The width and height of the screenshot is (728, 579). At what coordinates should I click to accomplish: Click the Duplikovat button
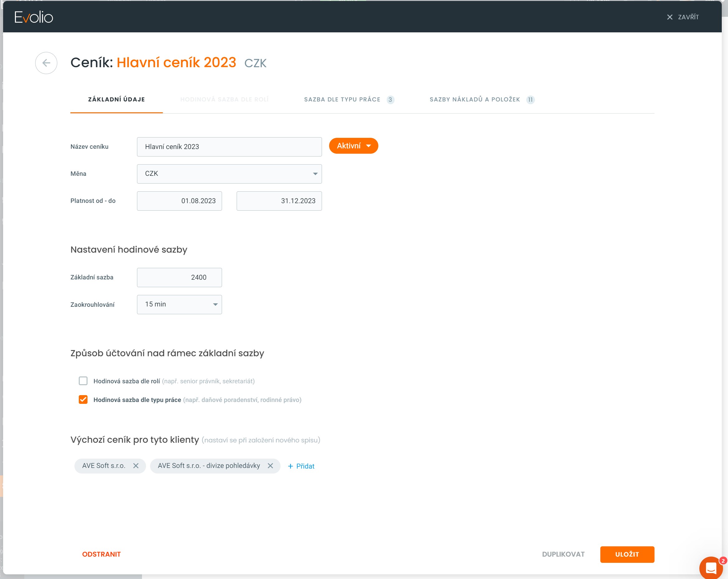point(563,554)
